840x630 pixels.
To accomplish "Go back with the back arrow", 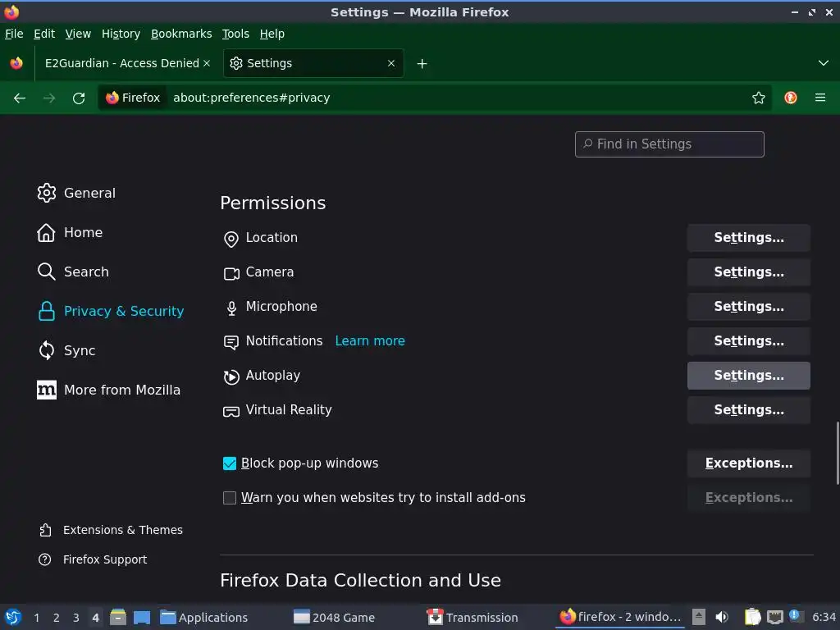I will pos(20,98).
